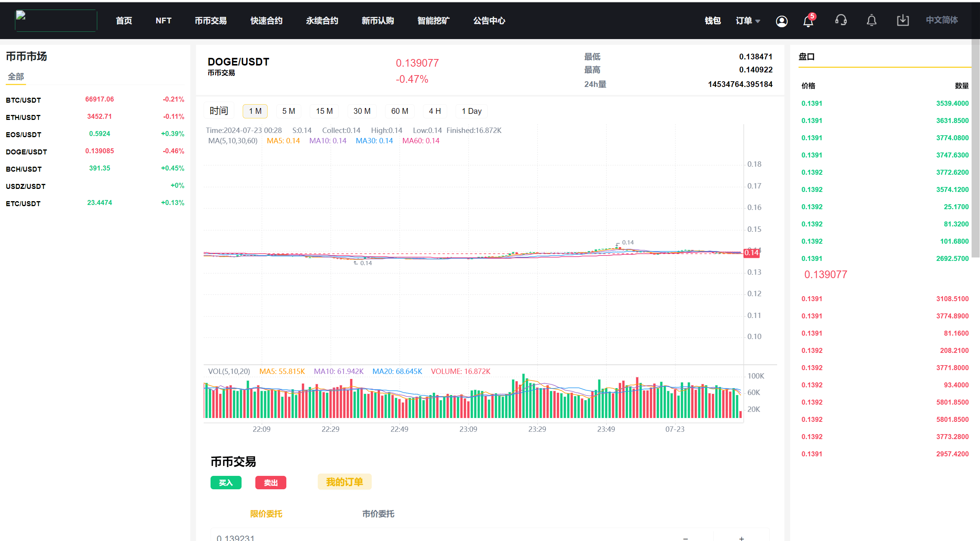Open 永续合约 in the navigation menu
The image size is (980, 541).
(322, 21)
